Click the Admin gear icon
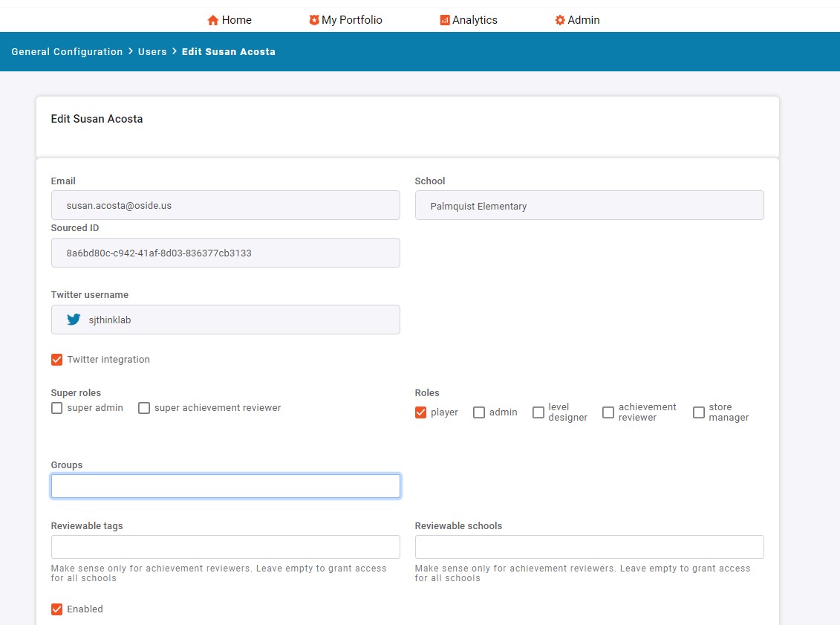This screenshot has width=840, height=625. coord(559,20)
